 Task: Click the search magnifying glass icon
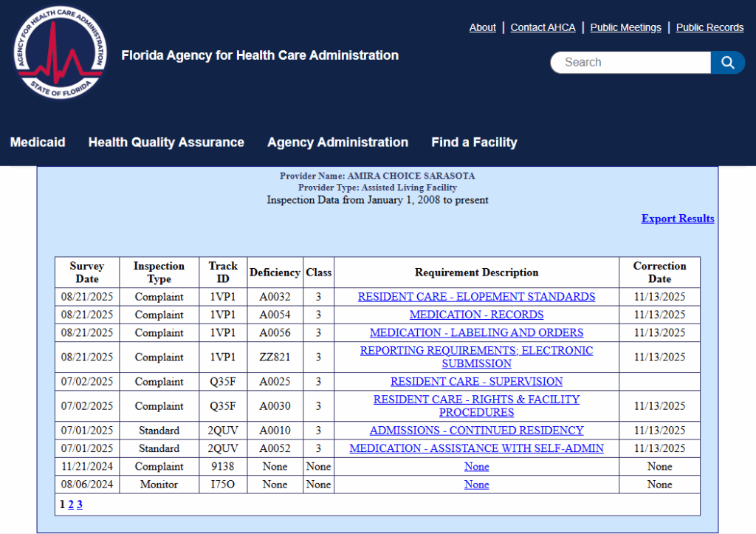(x=728, y=62)
